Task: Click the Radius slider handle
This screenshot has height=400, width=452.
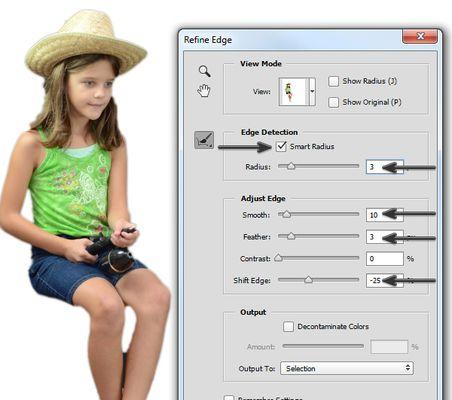Action: (291, 166)
